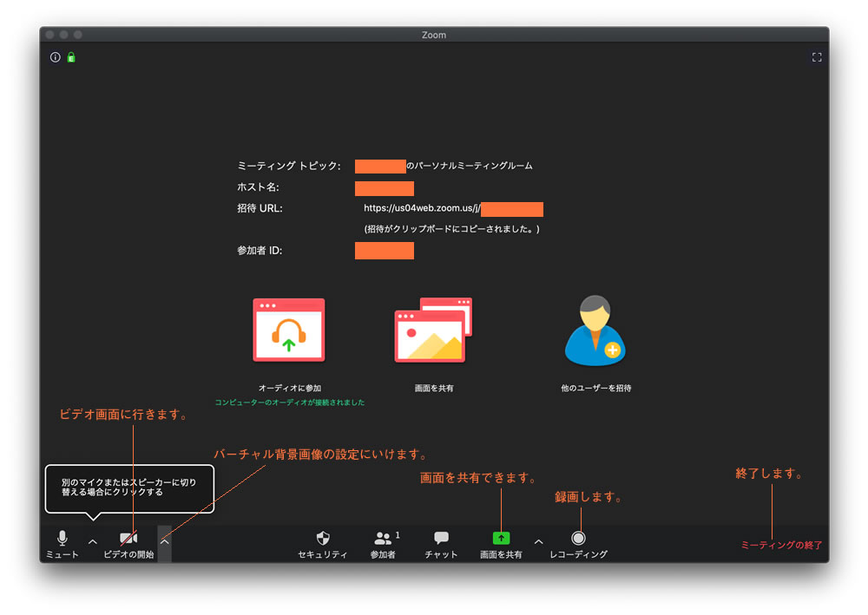This screenshot has height=615, width=868.
Task: Open the video options chevron
Action: (x=164, y=542)
